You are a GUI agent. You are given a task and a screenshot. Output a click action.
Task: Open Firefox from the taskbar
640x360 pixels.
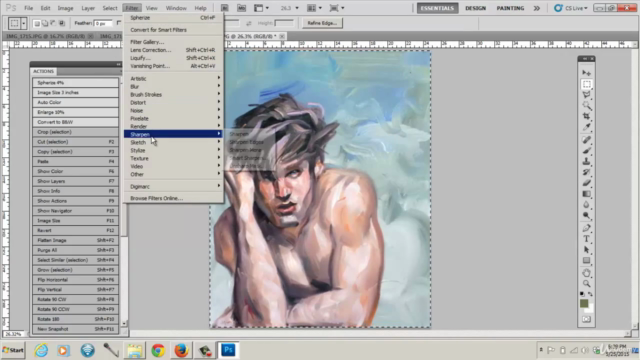[181, 350]
